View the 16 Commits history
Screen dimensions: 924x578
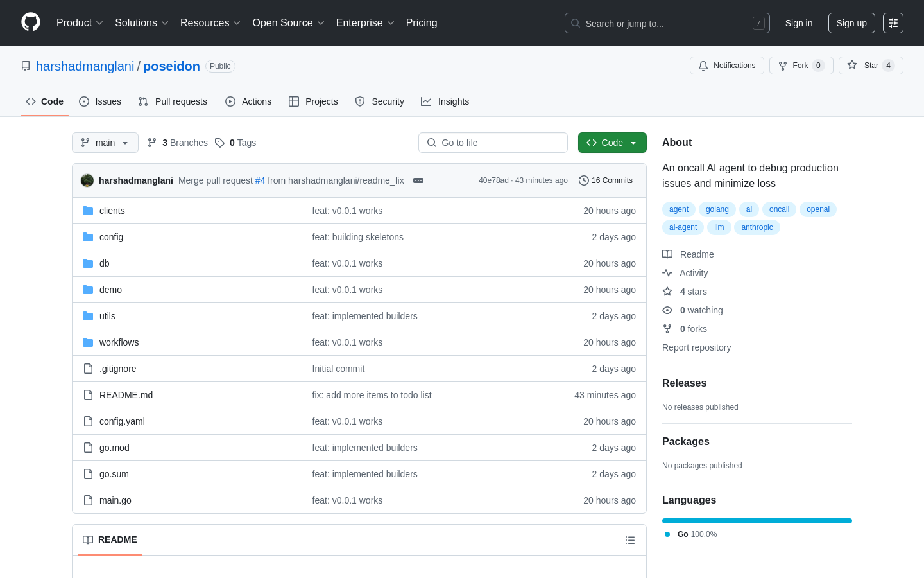point(606,180)
